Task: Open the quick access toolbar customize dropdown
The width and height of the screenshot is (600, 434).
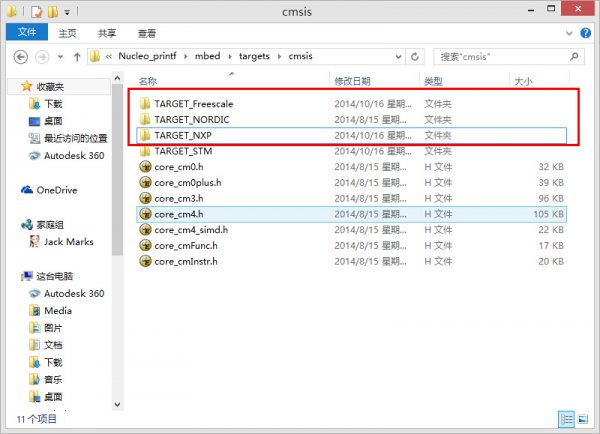Action: (67, 13)
